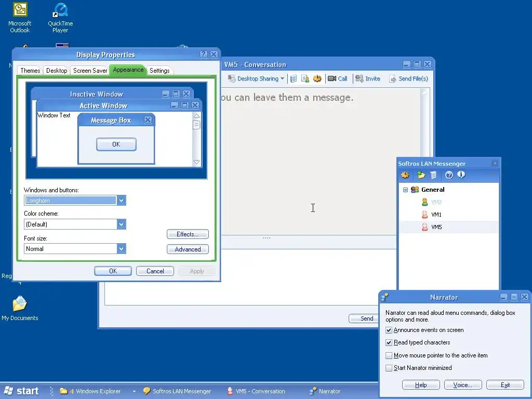Start a video Call with VM5

(x=337, y=79)
